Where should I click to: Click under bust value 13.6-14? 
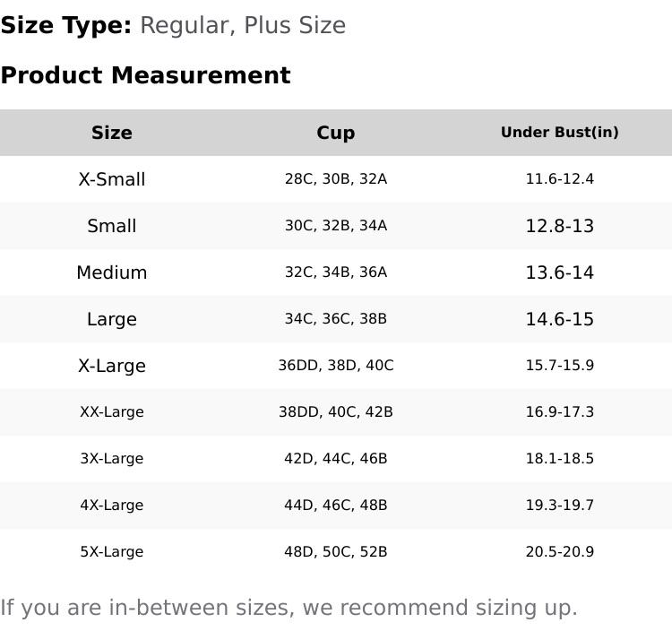559,272
